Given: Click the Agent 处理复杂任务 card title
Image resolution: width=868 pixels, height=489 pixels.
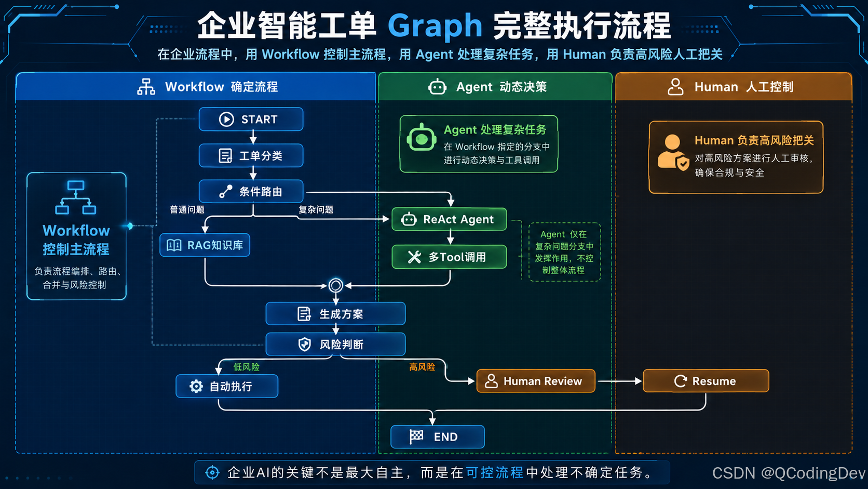Looking at the screenshot, I should [495, 129].
